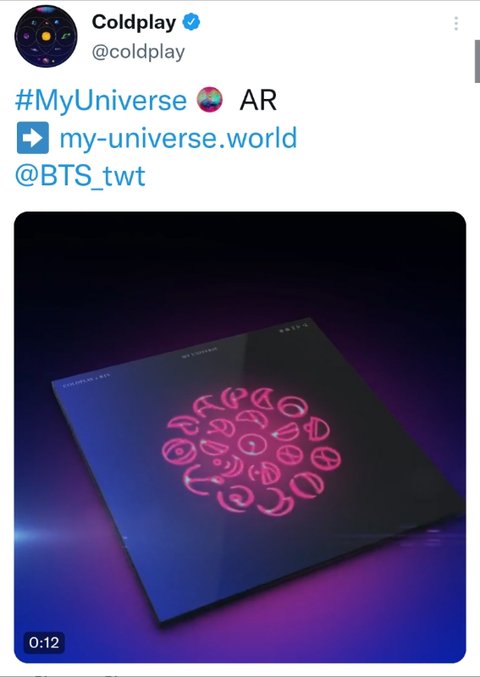Visit the my-universe.world link
The image size is (480, 677).
pyautogui.click(x=178, y=138)
